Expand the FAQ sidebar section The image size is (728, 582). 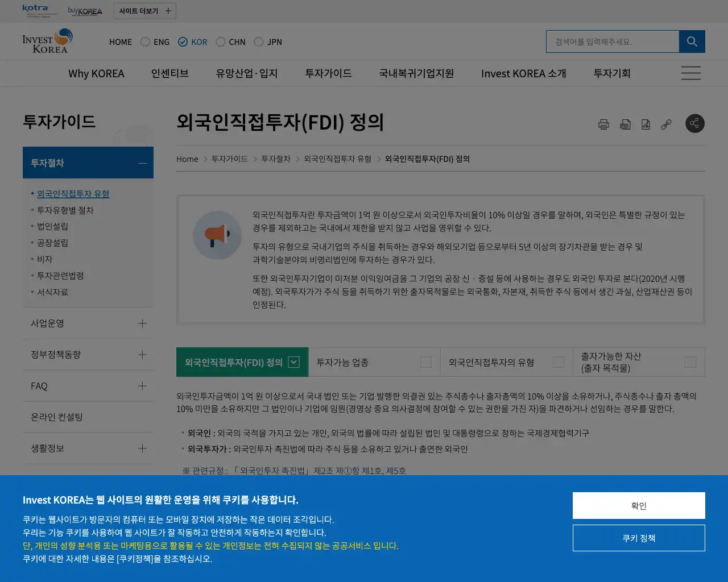[88, 385]
